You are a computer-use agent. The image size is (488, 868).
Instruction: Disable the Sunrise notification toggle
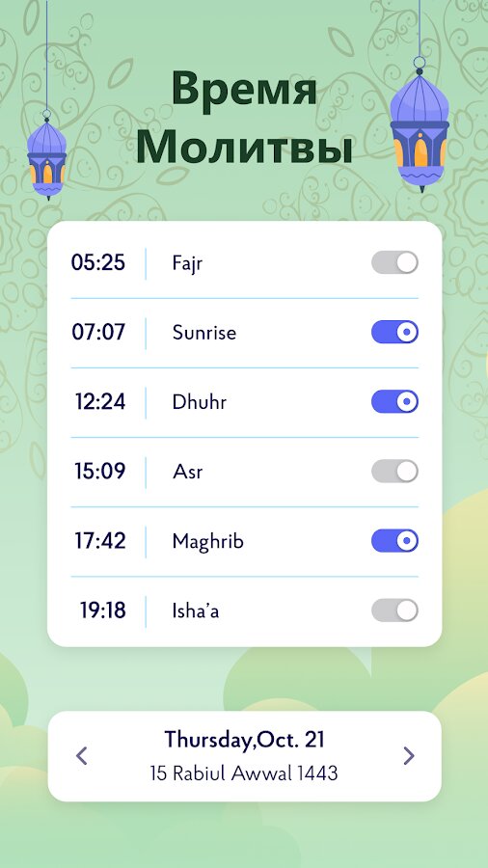click(394, 332)
